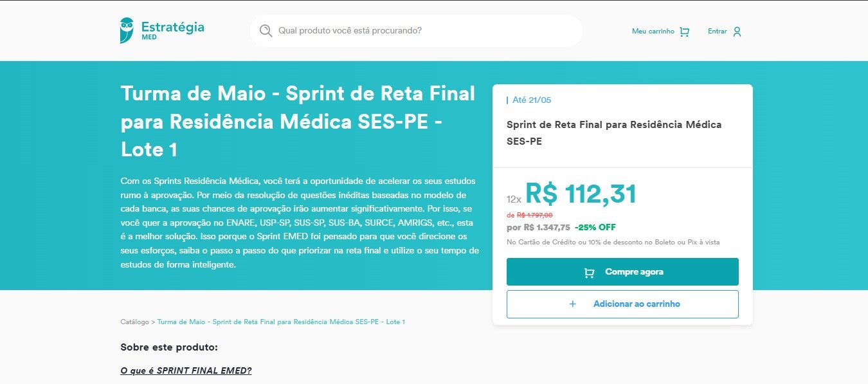Go to Catálogo breadcrumb link
The image size is (868, 384).
[134, 322]
